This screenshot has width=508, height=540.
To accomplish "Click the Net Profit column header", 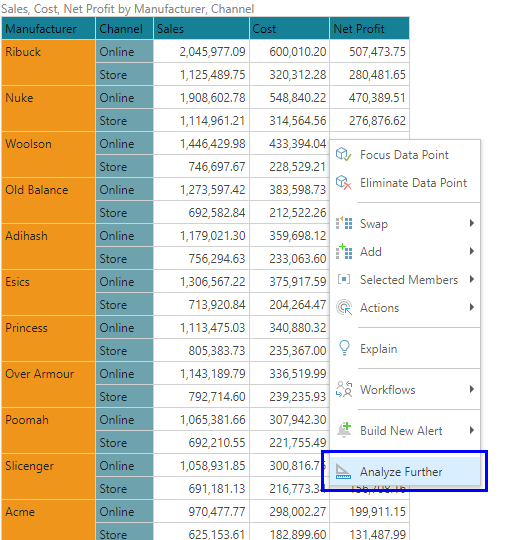I will click(370, 28).
